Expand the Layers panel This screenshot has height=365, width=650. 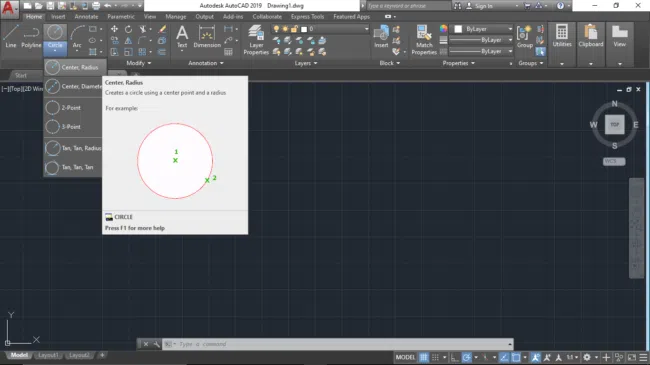click(x=306, y=63)
